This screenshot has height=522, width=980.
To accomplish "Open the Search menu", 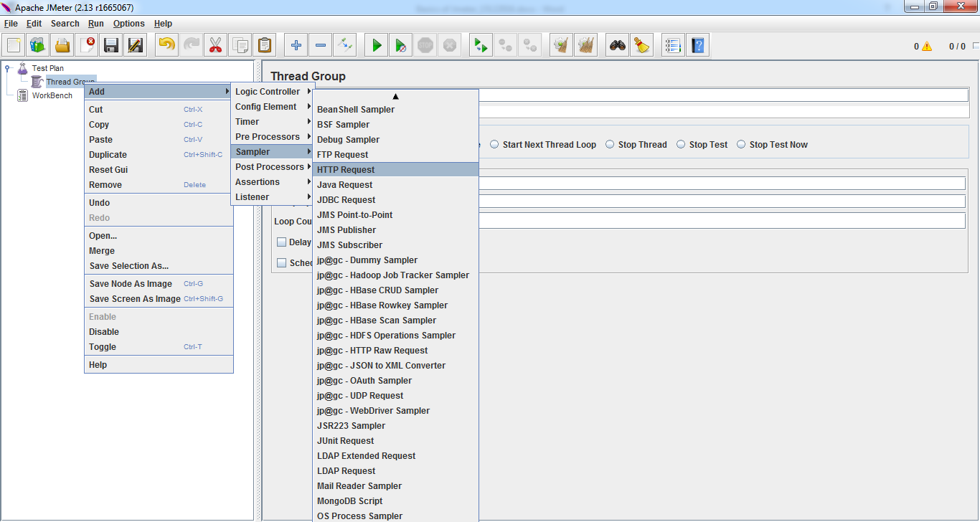I will click(65, 24).
